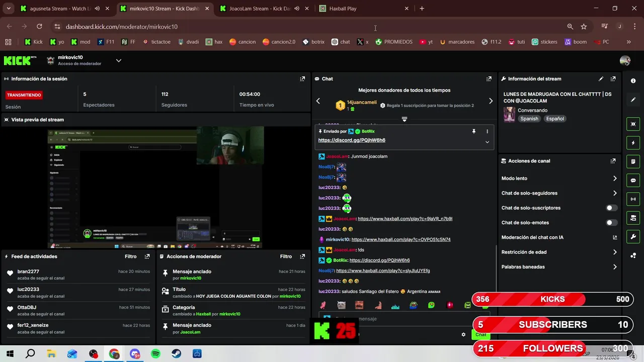Toggle the lightning bolt sidebar icon
The image size is (644, 362).
(633, 143)
